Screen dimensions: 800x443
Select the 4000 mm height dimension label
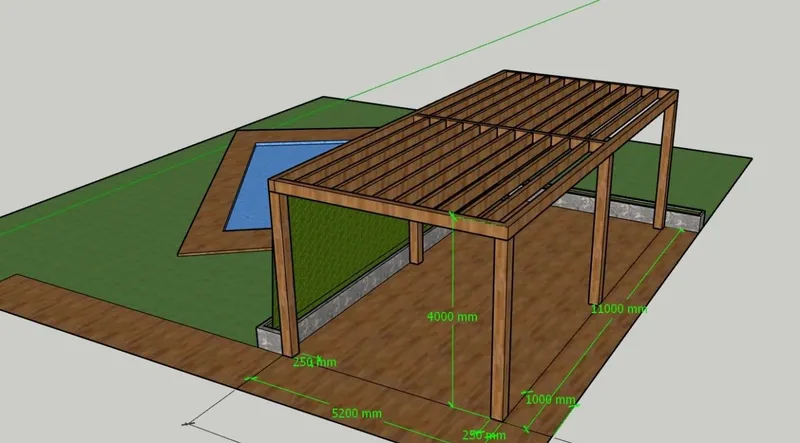tap(452, 317)
